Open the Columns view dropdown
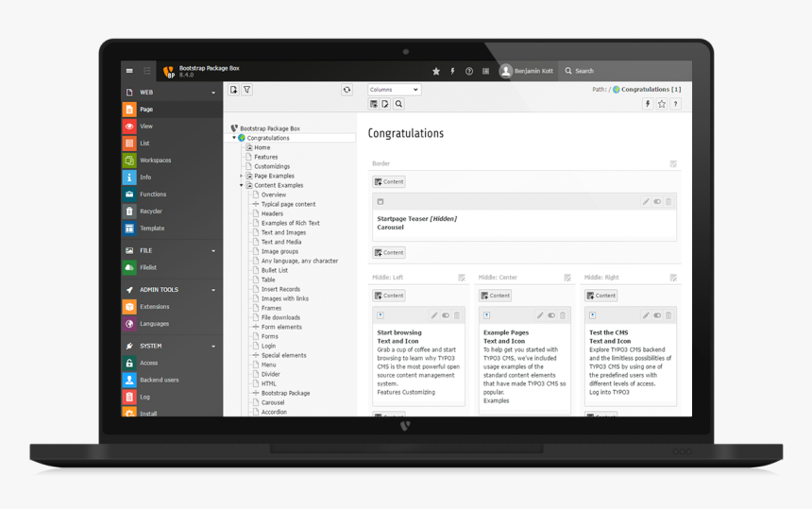The width and height of the screenshot is (812, 509). pos(394,90)
